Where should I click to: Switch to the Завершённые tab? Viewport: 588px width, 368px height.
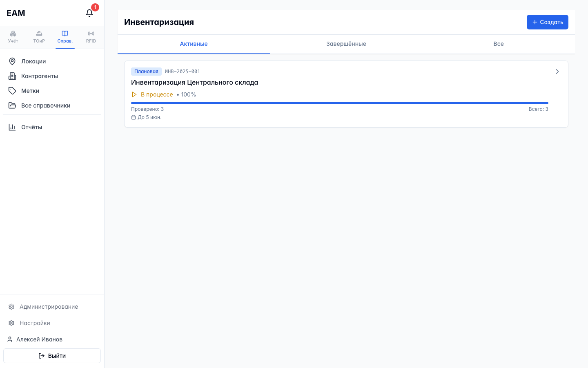pyautogui.click(x=346, y=44)
